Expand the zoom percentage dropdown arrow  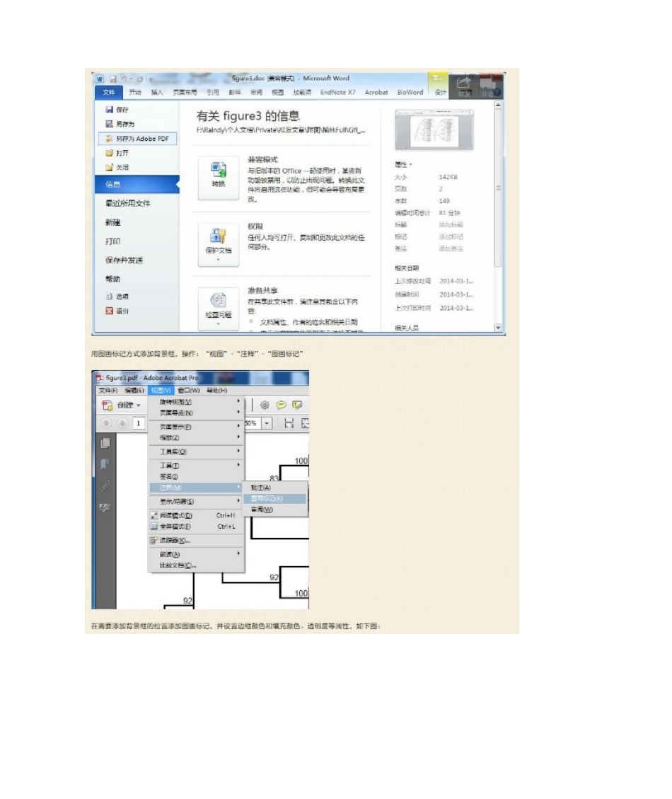267,423
